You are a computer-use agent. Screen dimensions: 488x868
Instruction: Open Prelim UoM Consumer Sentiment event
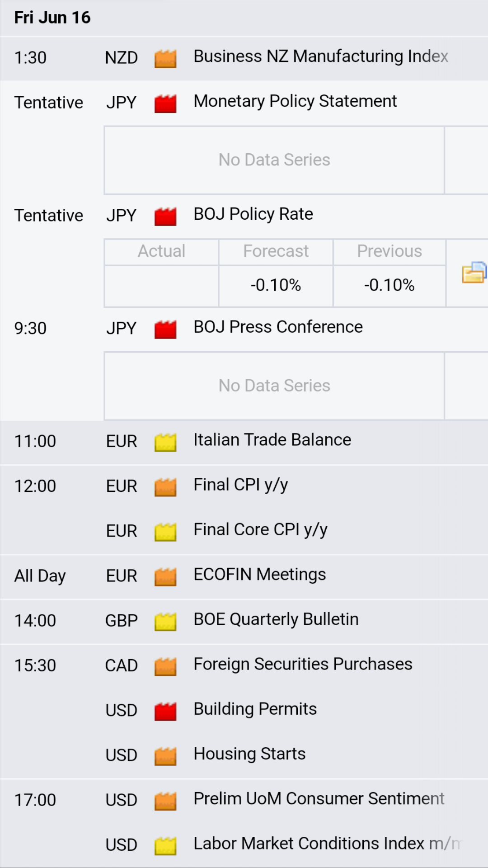244,800
